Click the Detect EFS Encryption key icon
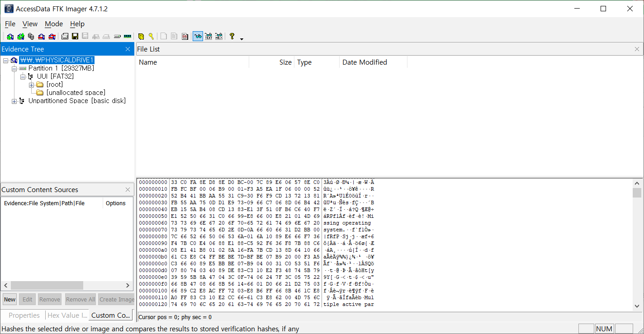 (151, 37)
